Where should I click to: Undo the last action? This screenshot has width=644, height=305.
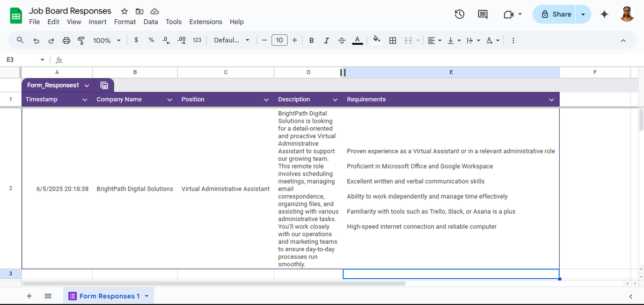[36, 40]
